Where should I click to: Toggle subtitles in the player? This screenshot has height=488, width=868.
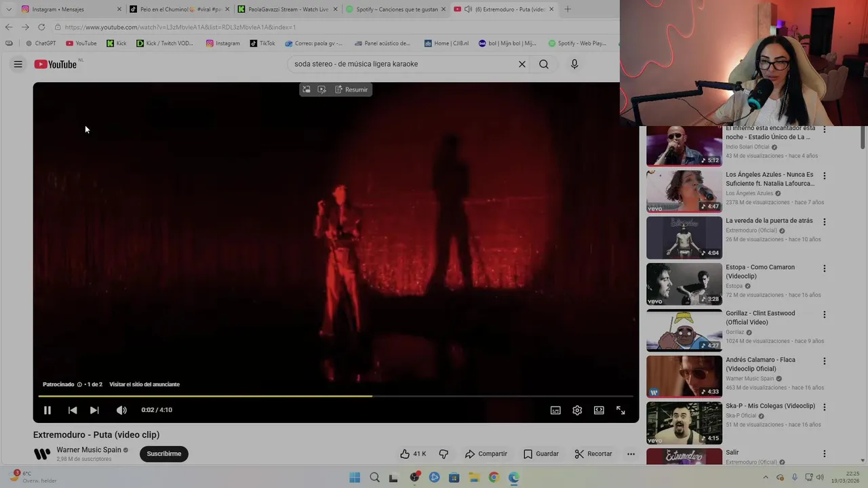tap(555, 410)
